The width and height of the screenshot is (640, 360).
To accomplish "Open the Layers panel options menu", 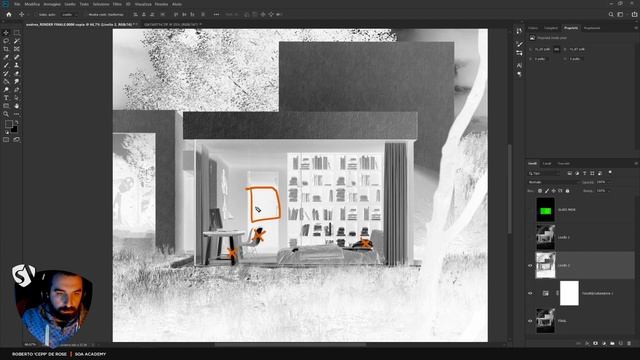I will [636, 163].
